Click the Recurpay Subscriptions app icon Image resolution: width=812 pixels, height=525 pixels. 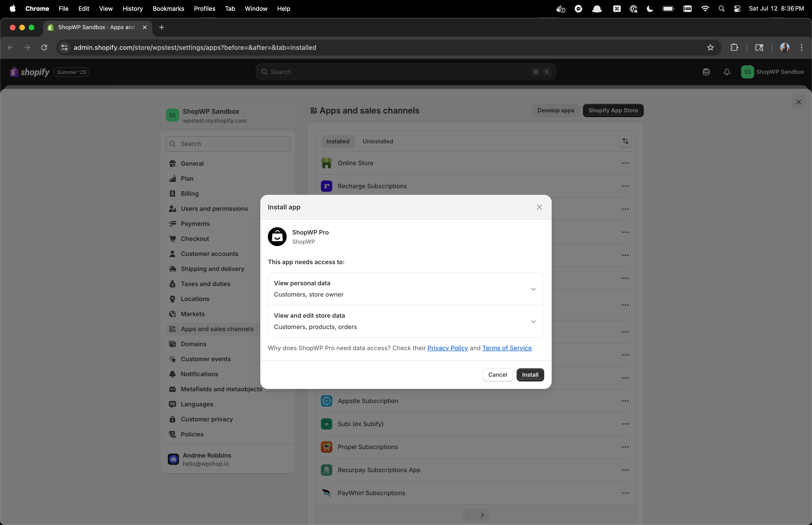point(326,470)
